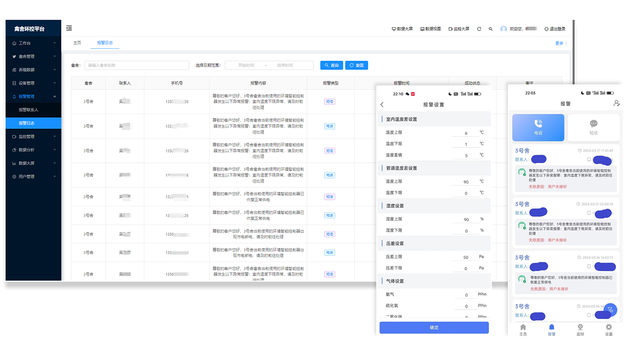Image resolution: width=644 pixels, height=360 pixels.
Task: Expand the 设备管理 sidebar menu
Action: [33, 83]
